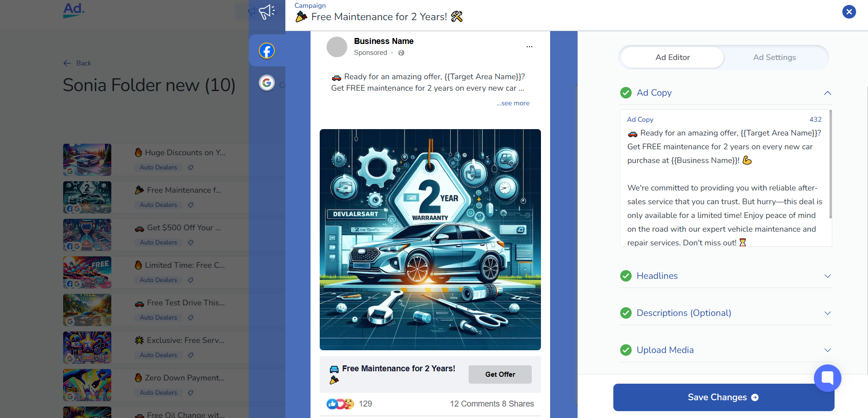Screen dimensions: 868x418
Task: Click the Ad Copy text area scrollbar
Action: click(x=830, y=165)
